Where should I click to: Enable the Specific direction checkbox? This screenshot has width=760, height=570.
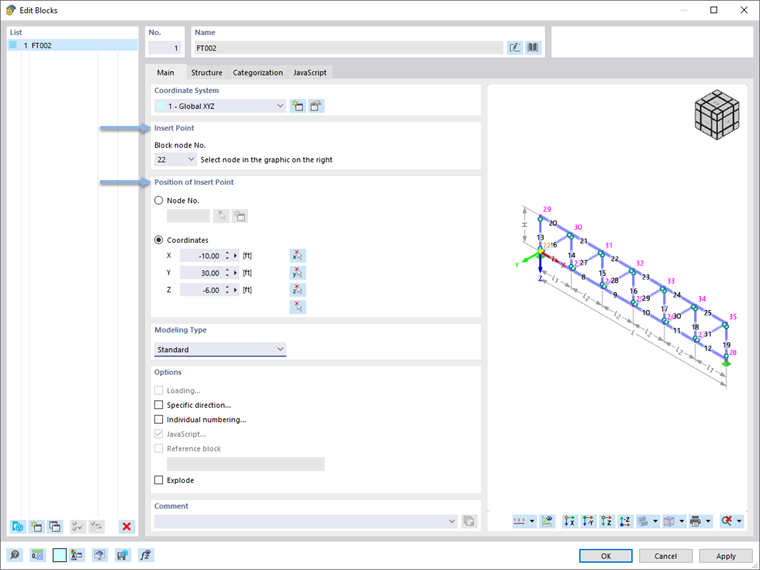158,405
